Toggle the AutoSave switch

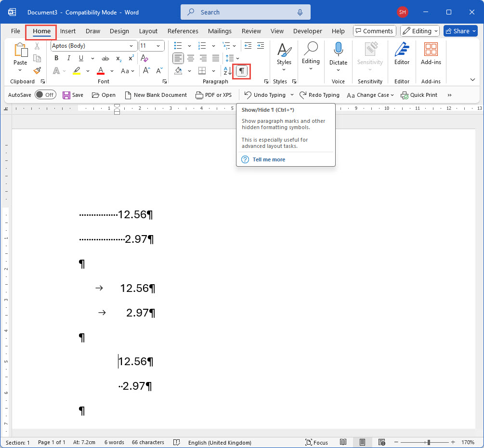[x=45, y=95]
